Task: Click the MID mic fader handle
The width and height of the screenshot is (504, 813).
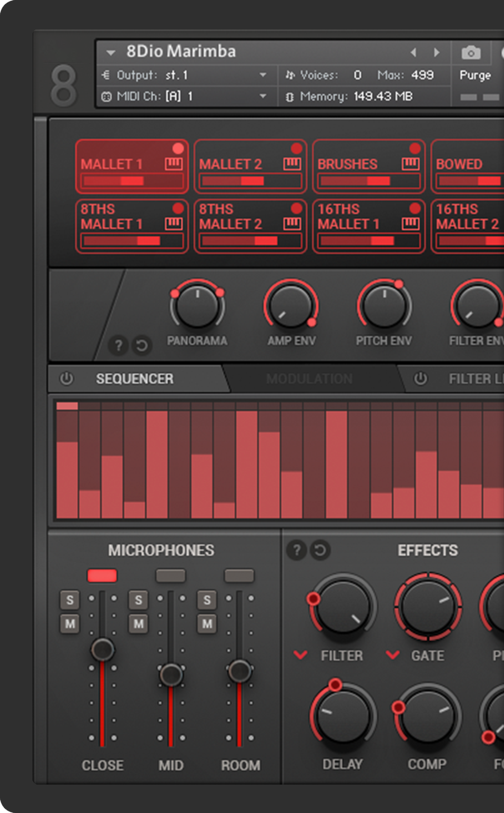Action: coord(171,675)
